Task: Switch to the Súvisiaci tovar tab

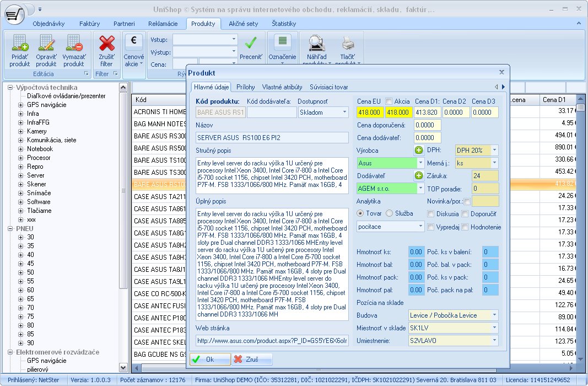Action: 328,87
